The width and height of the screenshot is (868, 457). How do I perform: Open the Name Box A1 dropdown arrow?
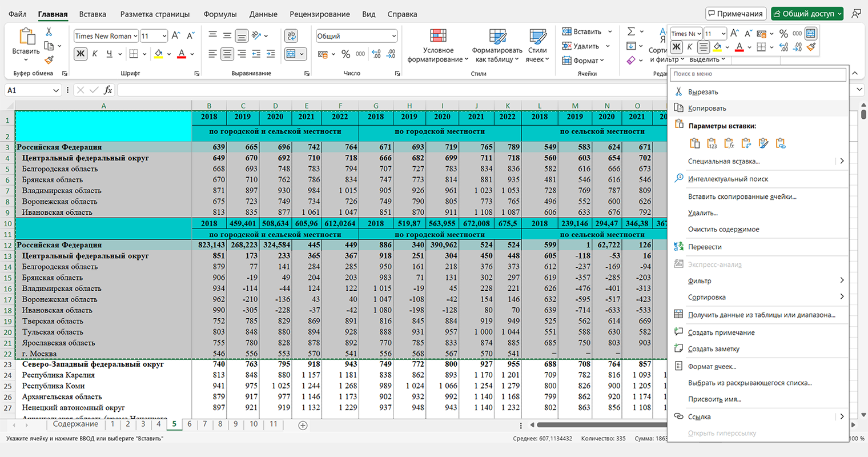[x=56, y=90]
